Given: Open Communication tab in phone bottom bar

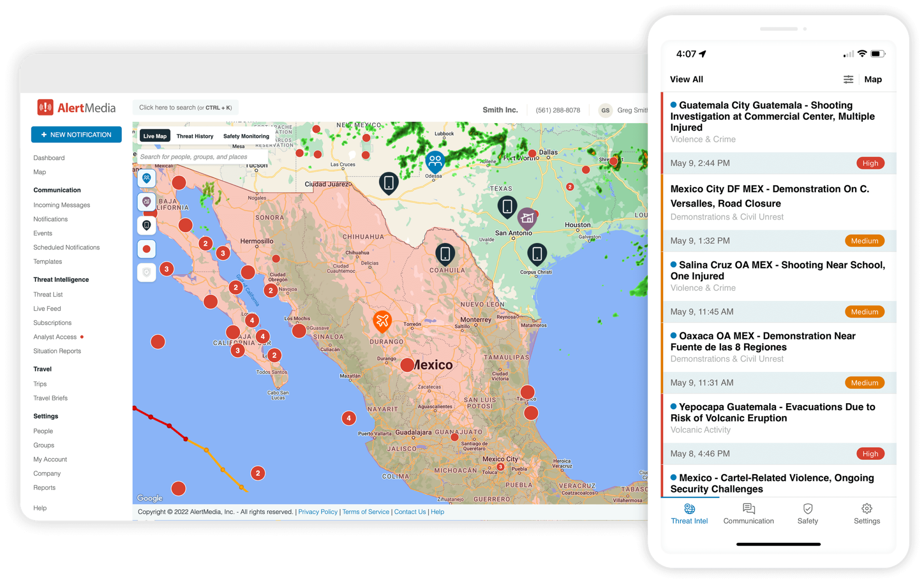Looking at the screenshot, I should point(748,514).
